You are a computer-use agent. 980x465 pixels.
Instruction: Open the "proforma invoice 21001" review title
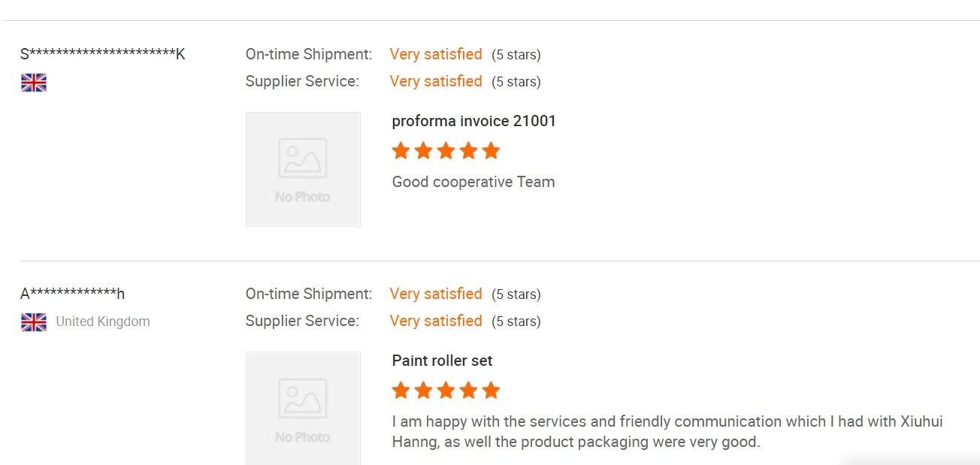[474, 121]
